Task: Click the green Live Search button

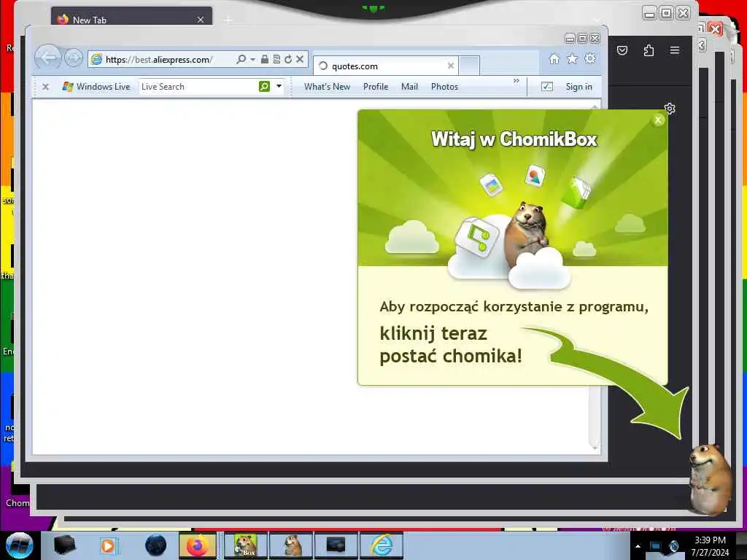Action: pyautogui.click(x=264, y=86)
